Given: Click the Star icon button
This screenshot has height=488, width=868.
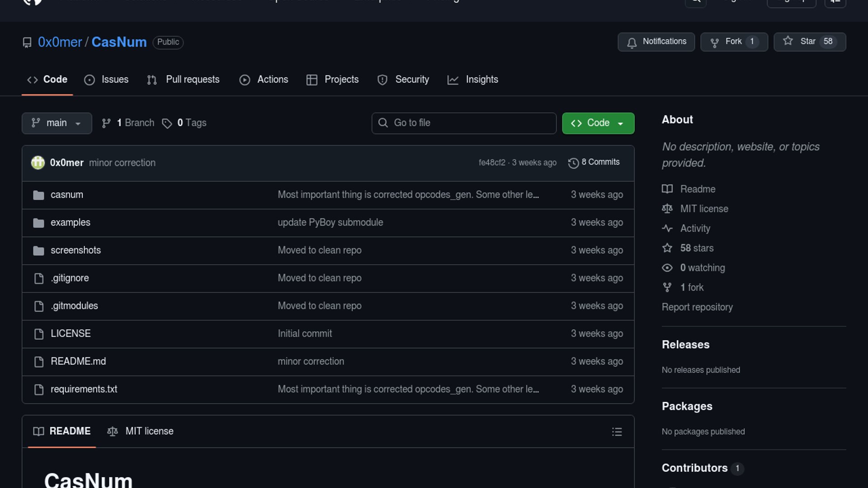Looking at the screenshot, I should click(x=788, y=41).
